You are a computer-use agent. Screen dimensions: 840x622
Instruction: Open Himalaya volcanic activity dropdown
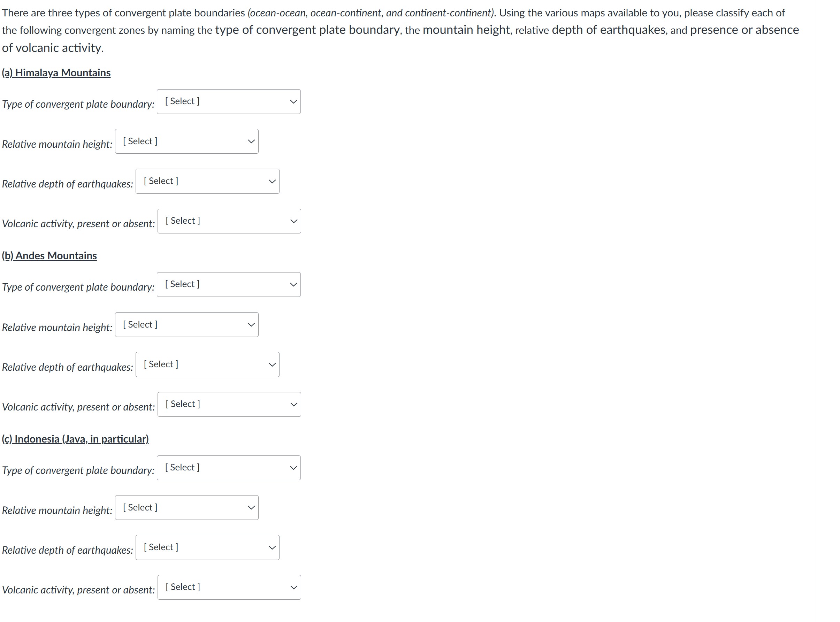(x=229, y=221)
